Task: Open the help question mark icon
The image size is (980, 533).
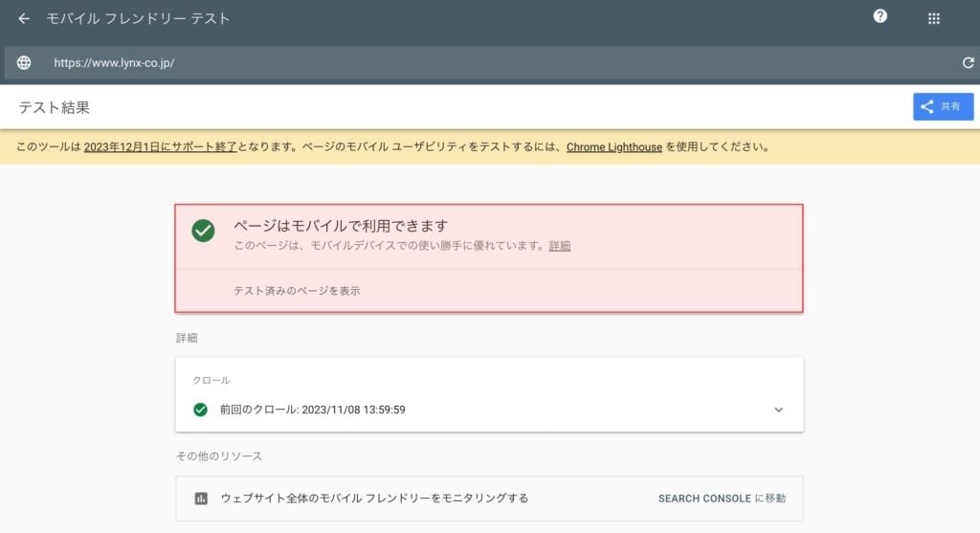Action: pyautogui.click(x=880, y=16)
